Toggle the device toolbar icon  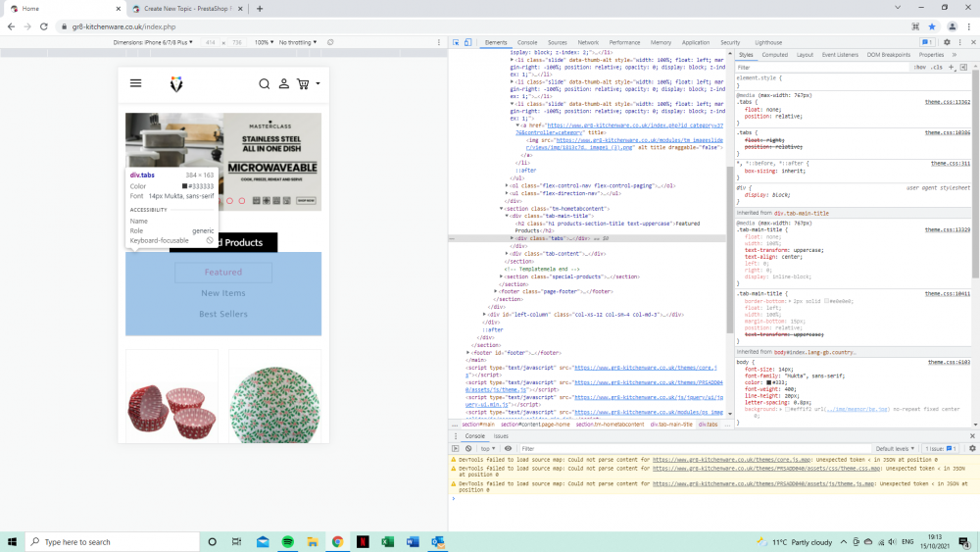coord(467,43)
